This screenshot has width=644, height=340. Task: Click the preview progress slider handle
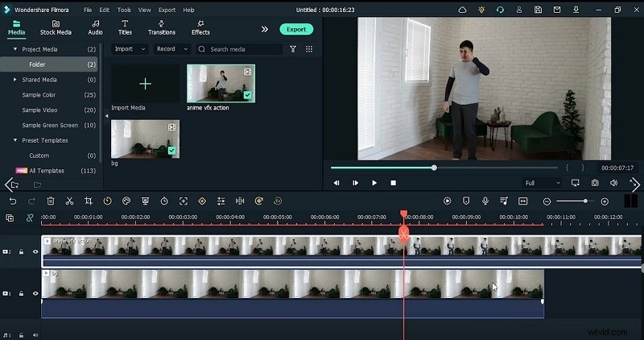(434, 168)
